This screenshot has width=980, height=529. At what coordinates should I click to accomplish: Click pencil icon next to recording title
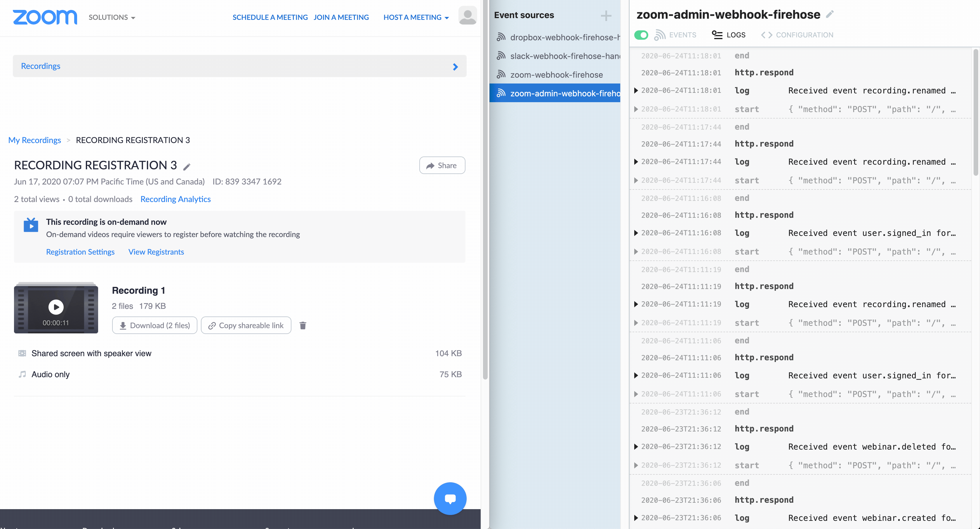click(187, 167)
